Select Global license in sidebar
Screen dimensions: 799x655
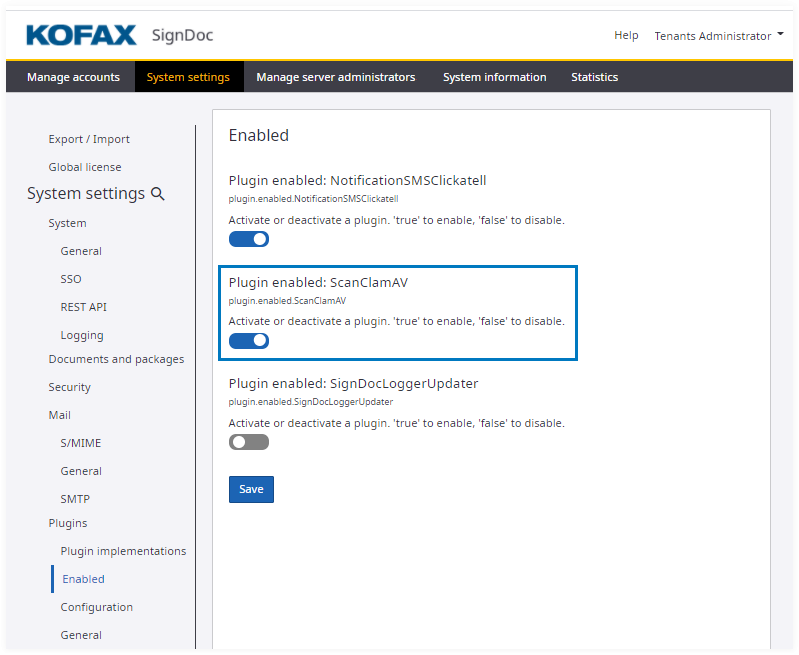click(x=85, y=167)
